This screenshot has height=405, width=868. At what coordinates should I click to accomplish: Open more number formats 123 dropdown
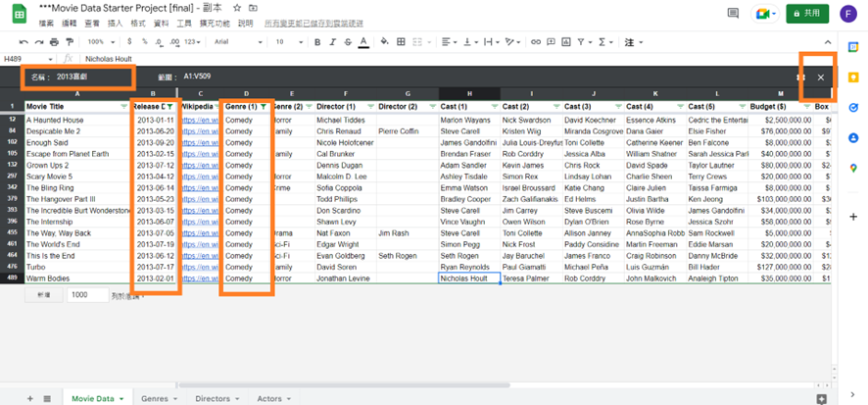point(193,42)
